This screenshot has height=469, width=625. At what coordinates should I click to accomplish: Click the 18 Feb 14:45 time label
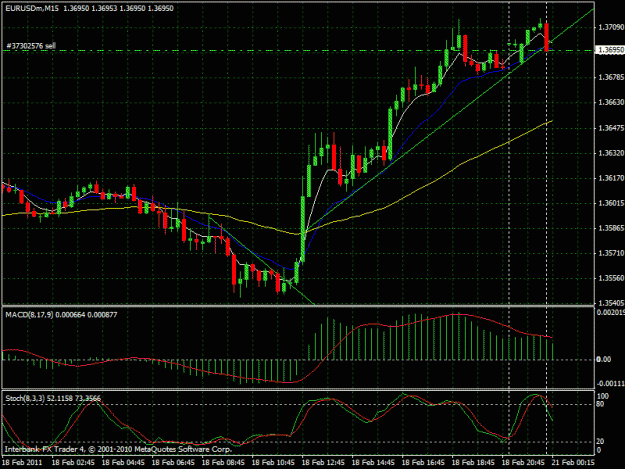[x=373, y=463]
